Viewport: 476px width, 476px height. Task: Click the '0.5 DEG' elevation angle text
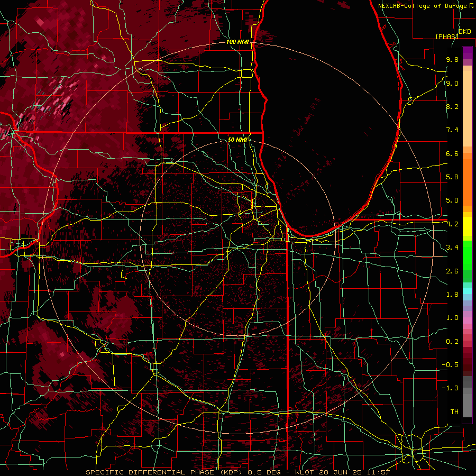point(263,472)
